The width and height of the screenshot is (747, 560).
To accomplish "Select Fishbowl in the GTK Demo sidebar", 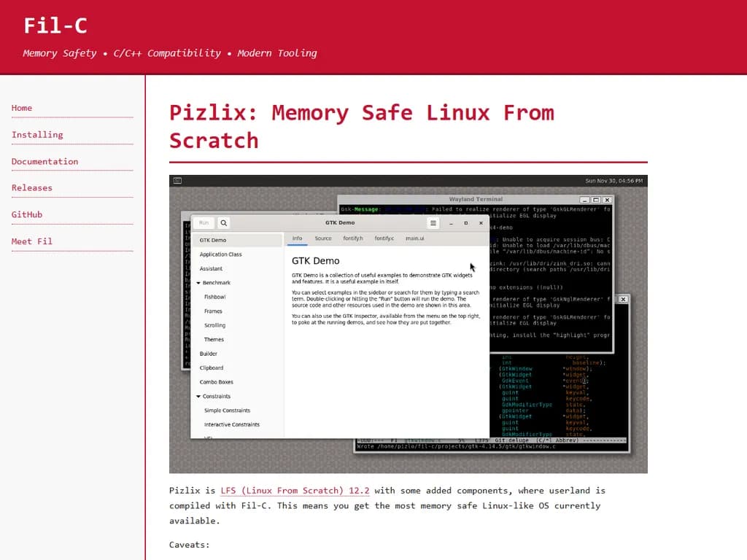I will pyautogui.click(x=214, y=297).
